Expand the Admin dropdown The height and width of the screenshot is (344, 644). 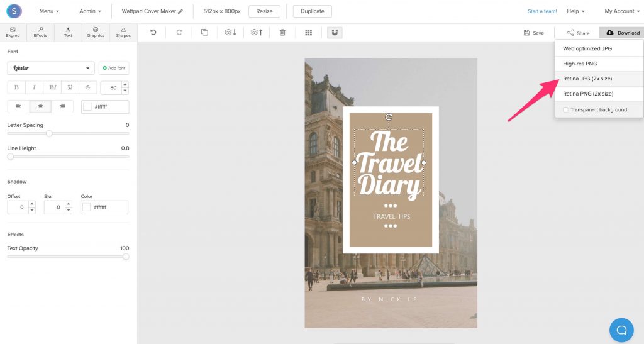90,11
